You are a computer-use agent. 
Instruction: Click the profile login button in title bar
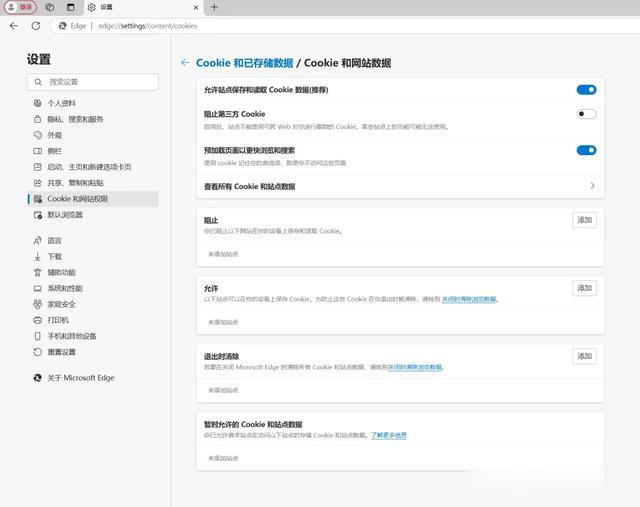point(20,7)
